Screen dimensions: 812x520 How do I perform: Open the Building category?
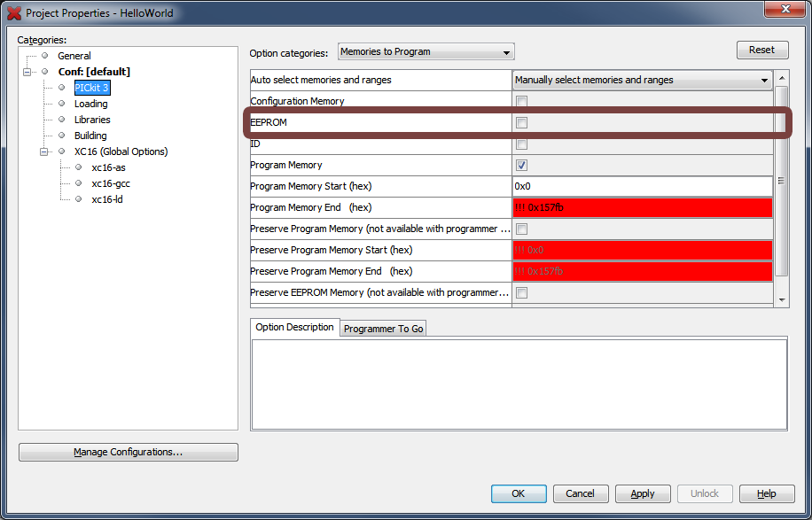pyautogui.click(x=90, y=136)
